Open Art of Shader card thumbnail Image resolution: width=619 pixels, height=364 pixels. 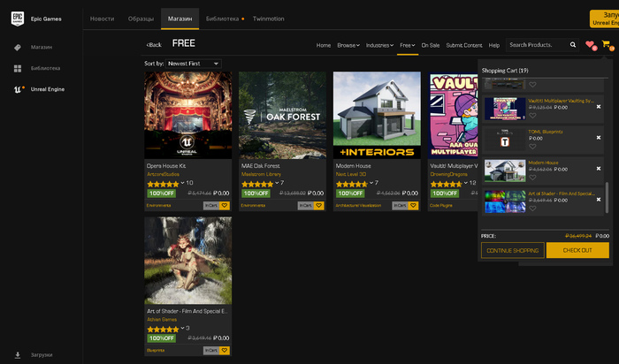point(187,261)
